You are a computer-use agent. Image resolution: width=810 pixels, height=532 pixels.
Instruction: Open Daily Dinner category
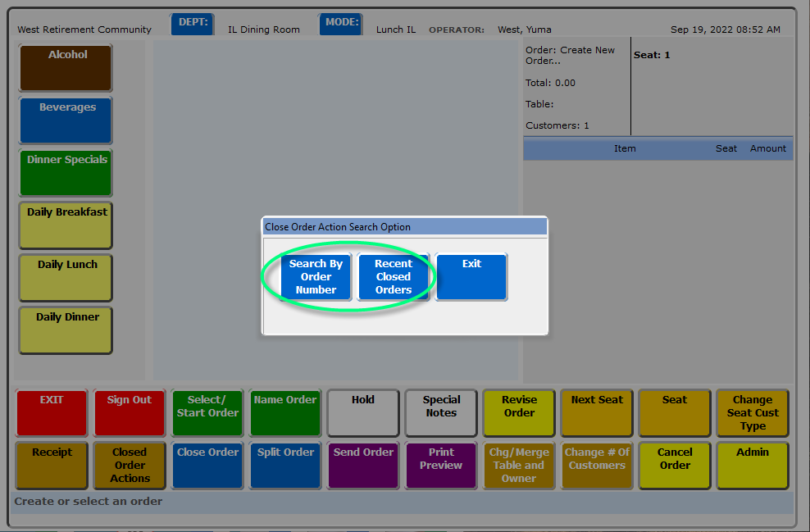click(x=66, y=330)
